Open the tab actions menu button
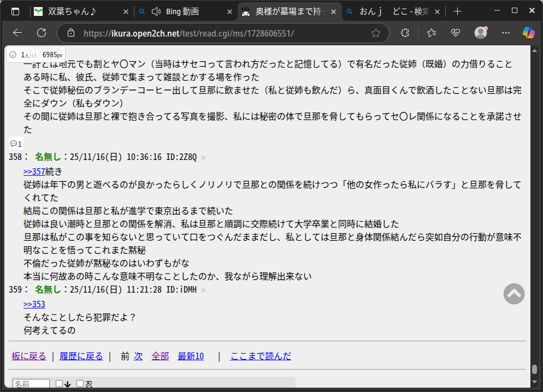The width and height of the screenshot is (543, 392). pos(15,11)
